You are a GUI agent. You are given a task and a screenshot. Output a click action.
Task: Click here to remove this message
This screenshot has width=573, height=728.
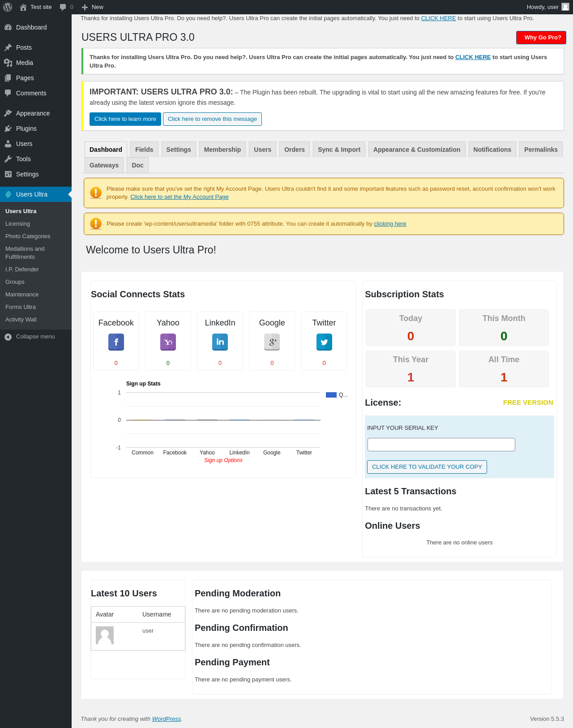(x=213, y=119)
